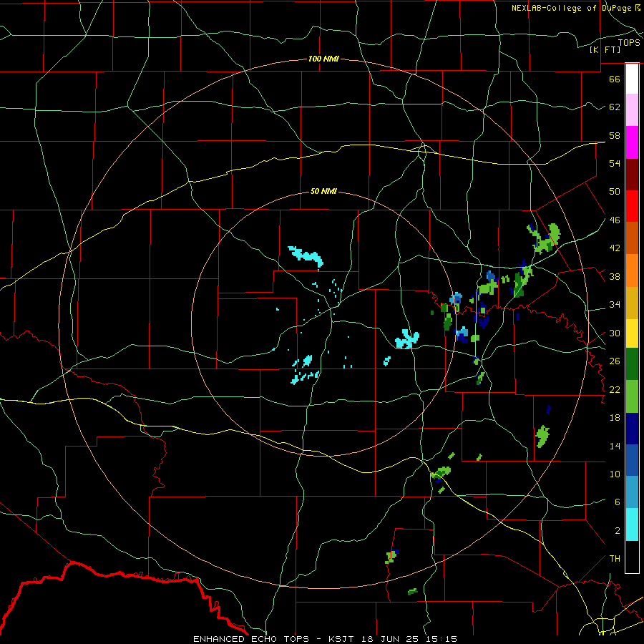644x644 pixels.
Task: Click the "58" legend value
Action: pos(615,135)
